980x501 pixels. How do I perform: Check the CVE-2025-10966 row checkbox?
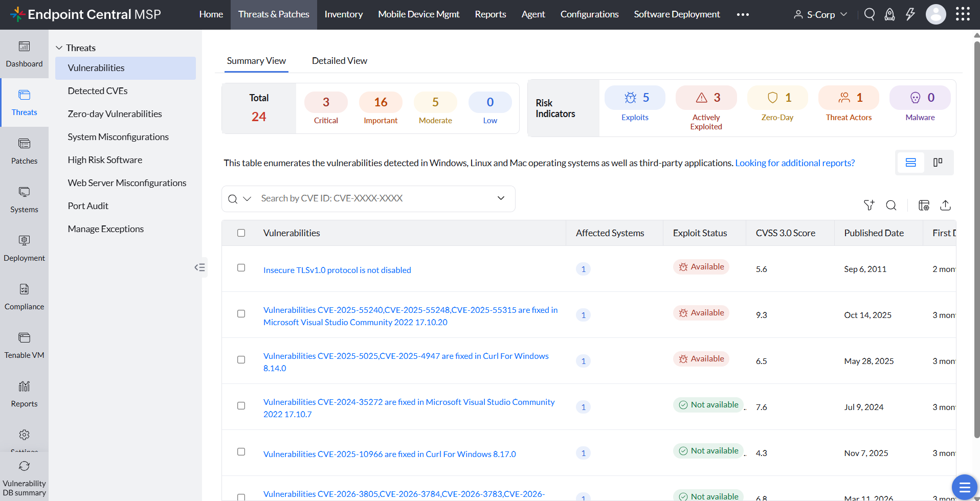click(241, 451)
